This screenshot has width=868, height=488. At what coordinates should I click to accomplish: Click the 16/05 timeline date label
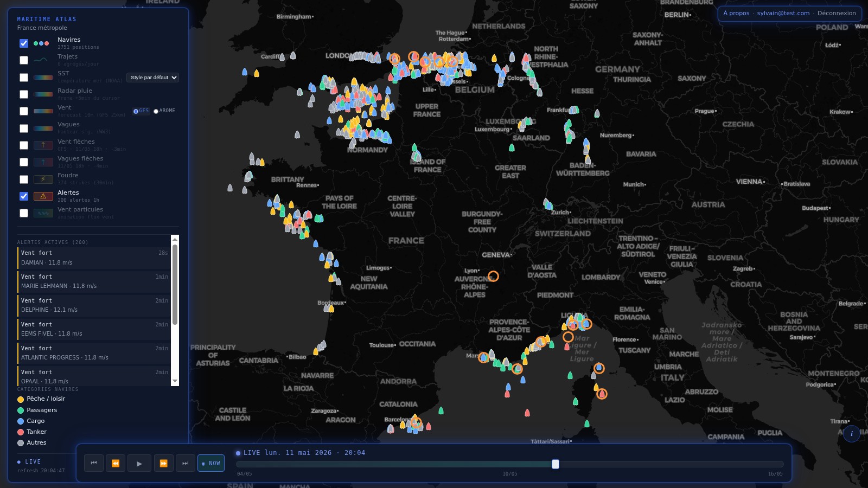point(775,474)
